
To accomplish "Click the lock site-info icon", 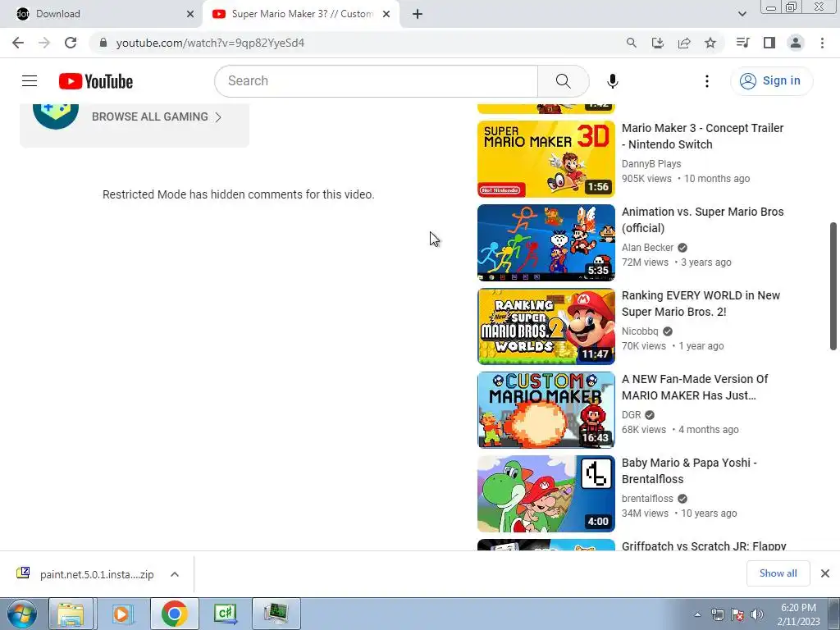I will coord(103,43).
